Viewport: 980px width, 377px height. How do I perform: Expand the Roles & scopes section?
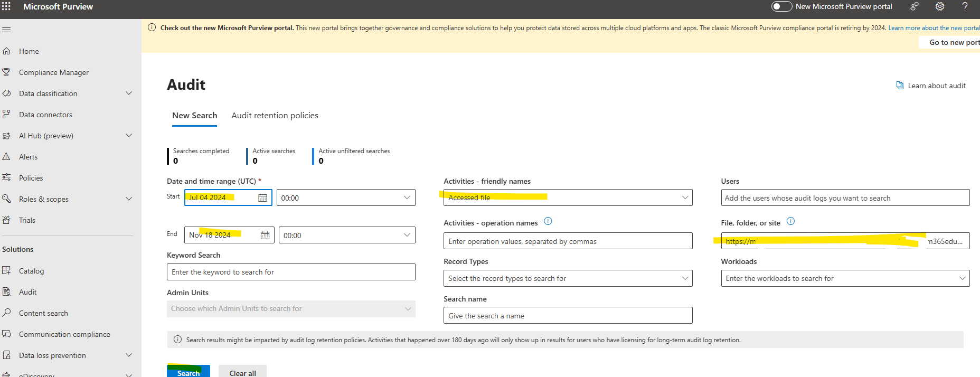tap(129, 199)
